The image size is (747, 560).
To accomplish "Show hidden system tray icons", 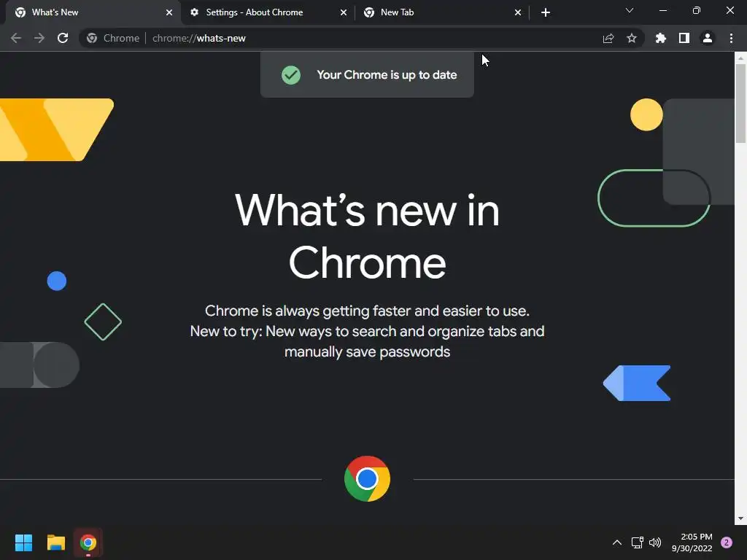I will [x=617, y=542].
